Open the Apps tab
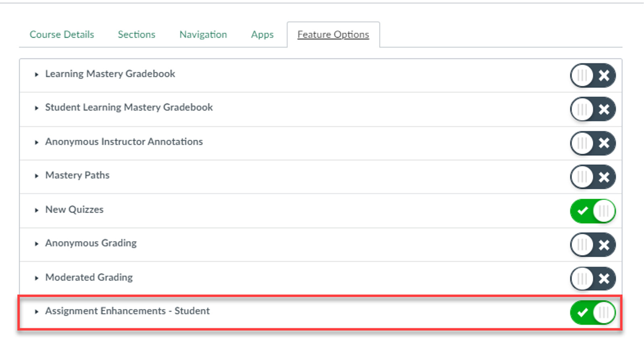Viewport: 644px width, 363px height. (x=262, y=35)
